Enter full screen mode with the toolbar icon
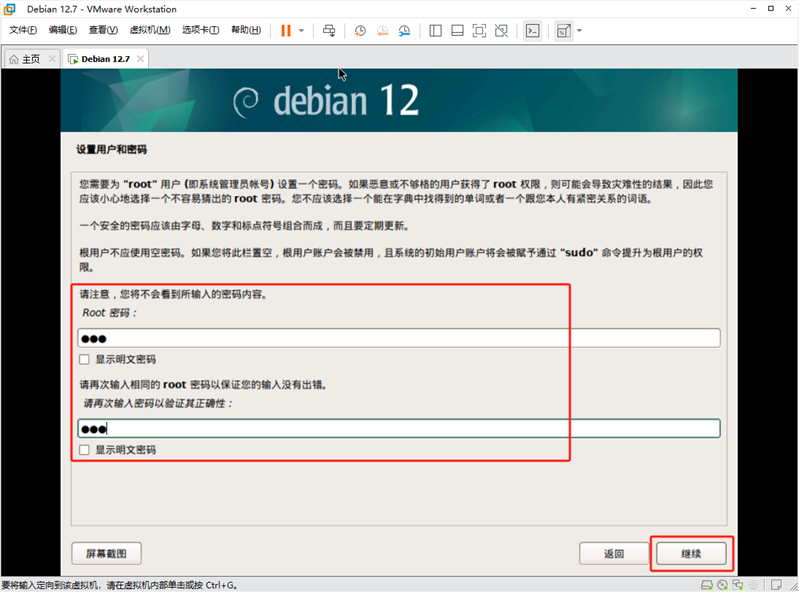Screen dimensions: 799x592 point(480,31)
